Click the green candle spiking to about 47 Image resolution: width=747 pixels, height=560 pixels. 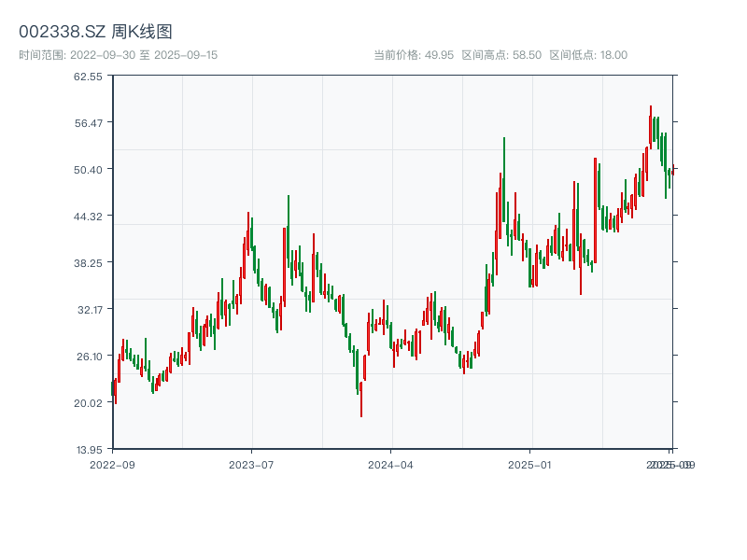(x=289, y=230)
